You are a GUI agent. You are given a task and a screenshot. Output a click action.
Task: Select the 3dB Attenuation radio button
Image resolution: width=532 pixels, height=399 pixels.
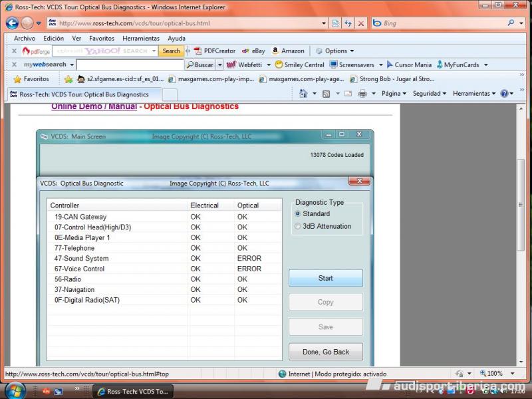pos(297,226)
